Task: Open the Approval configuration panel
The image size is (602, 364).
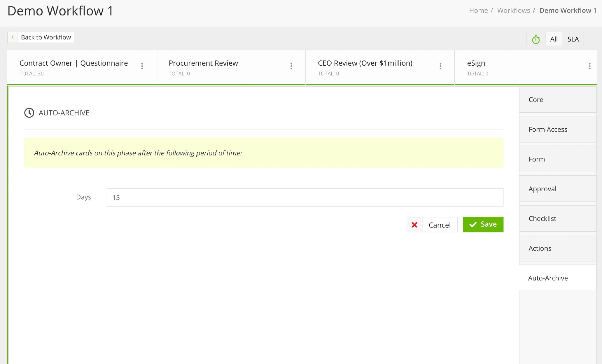Action: click(557, 189)
